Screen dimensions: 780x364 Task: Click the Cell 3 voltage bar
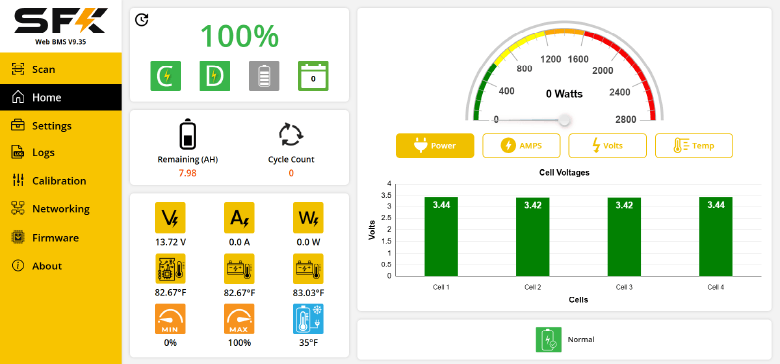coord(624,237)
